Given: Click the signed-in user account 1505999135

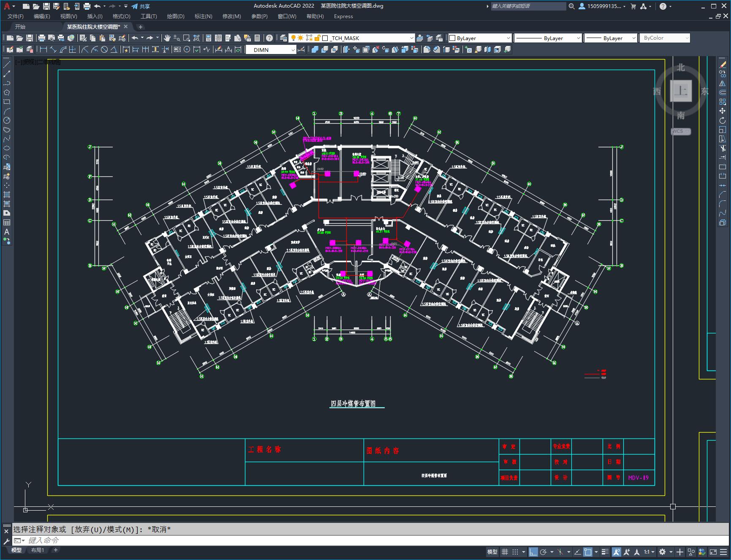Looking at the screenshot, I should click(602, 6).
